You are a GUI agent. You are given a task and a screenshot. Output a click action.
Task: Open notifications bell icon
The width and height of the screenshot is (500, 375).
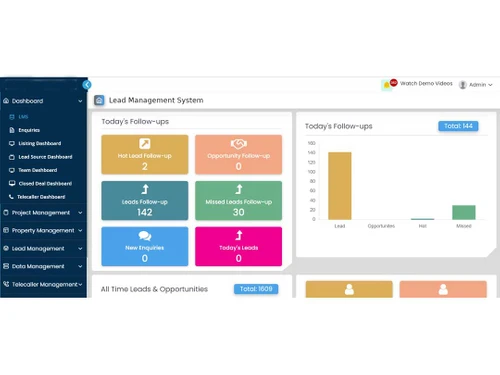pyautogui.click(x=386, y=85)
